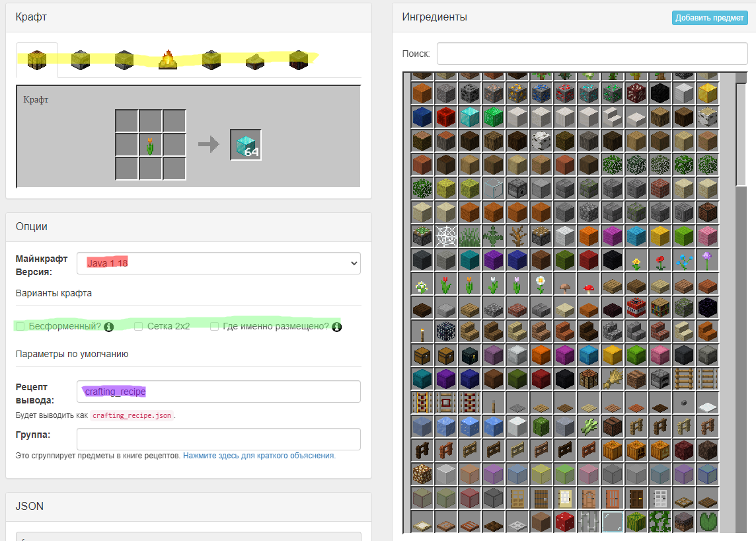Pick the cactus ingredient
Image resolution: width=756 pixels, height=541 pixels.
point(541,427)
